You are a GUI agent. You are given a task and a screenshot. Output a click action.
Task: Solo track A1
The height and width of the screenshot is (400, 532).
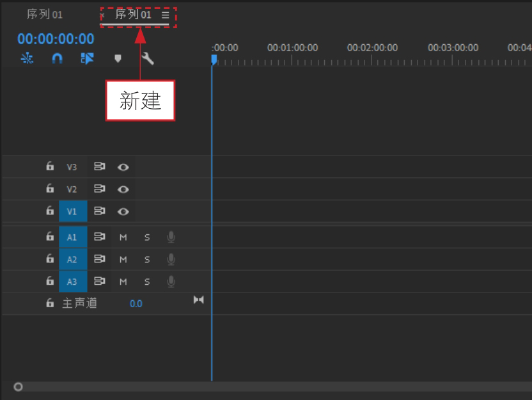coord(147,237)
